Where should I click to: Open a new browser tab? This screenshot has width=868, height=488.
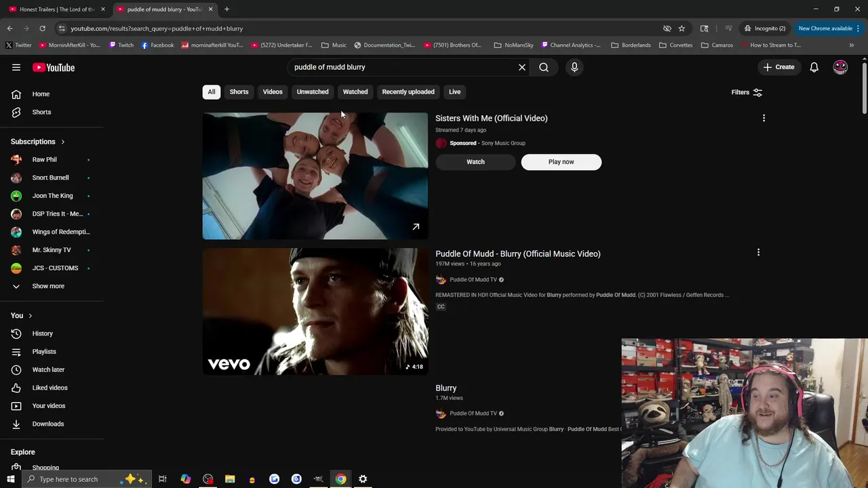pyautogui.click(x=226, y=9)
